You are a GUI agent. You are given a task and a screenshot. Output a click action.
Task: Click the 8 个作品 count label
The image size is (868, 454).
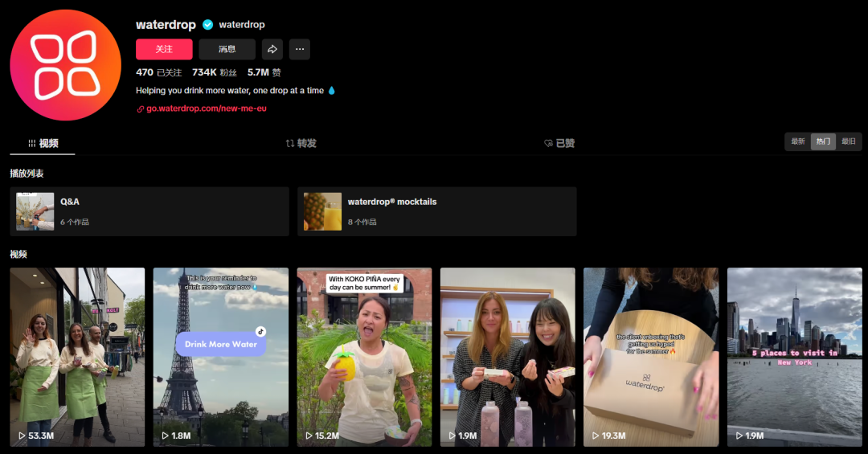pyautogui.click(x=362, y=222)
